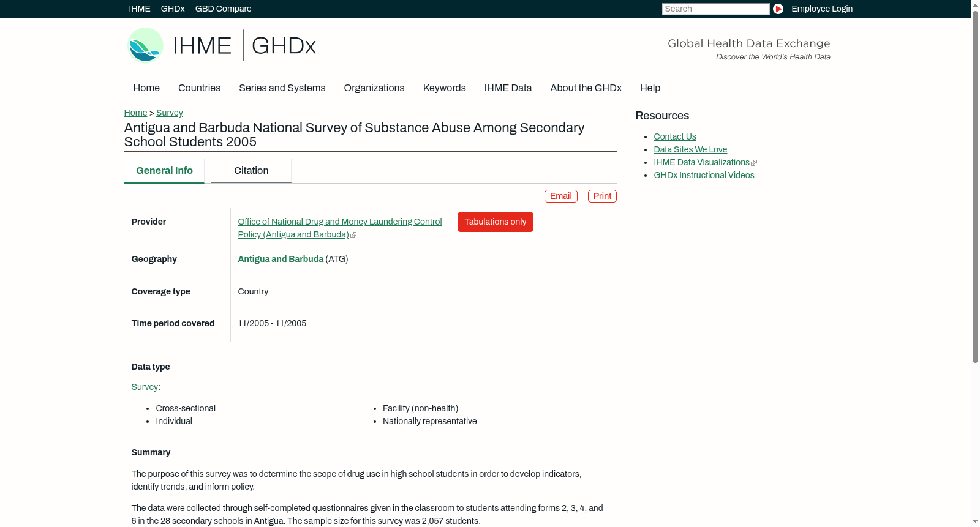980x527 pixels.
Task: Click the external link icon after Provider link
Action: tap(353, 235)
